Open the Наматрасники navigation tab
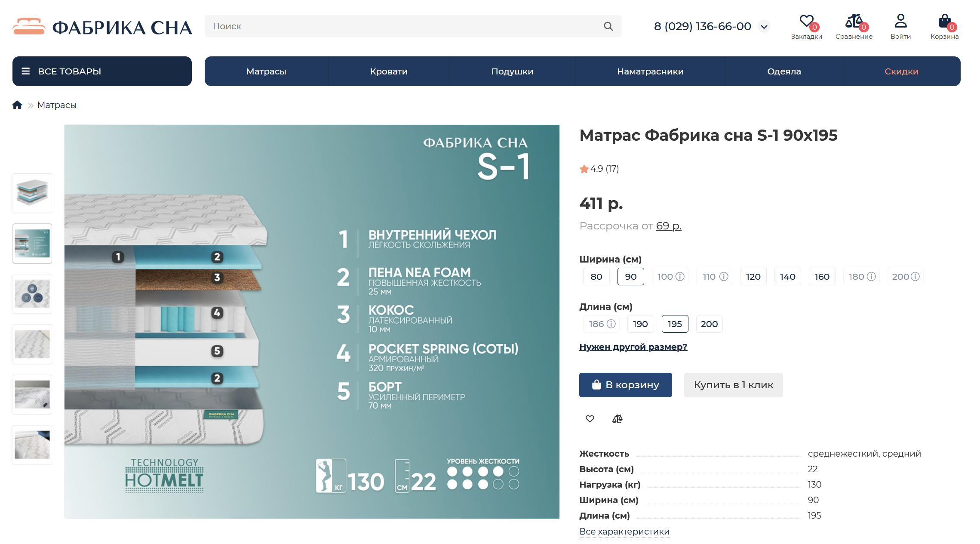 650,71
